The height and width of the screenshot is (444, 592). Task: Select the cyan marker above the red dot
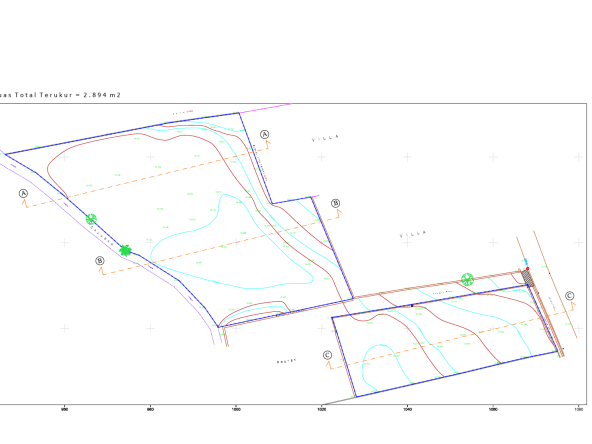[x=525, y=261]
